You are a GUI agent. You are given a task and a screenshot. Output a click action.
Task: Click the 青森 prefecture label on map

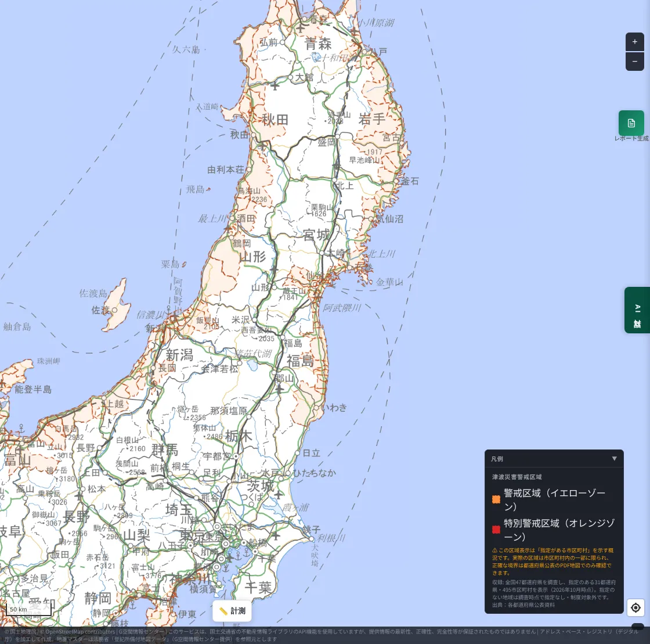coord(318,44)
